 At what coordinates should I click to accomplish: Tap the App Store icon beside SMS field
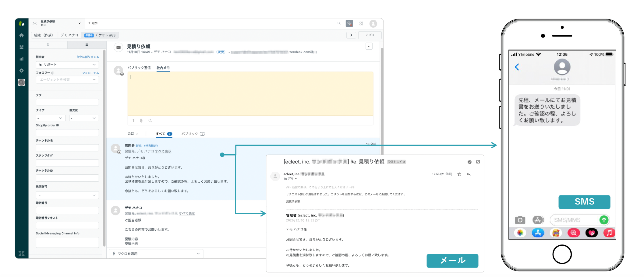(x=538, y=220)
